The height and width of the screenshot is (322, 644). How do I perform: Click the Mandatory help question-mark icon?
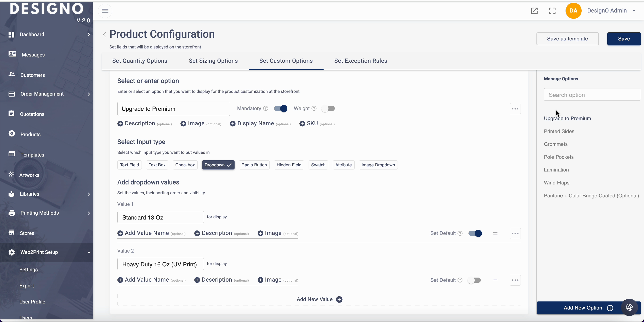(x=266, y=108)
